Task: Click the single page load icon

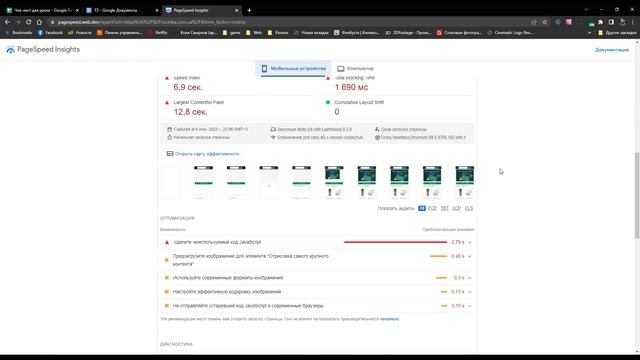Action: (377, 129)
